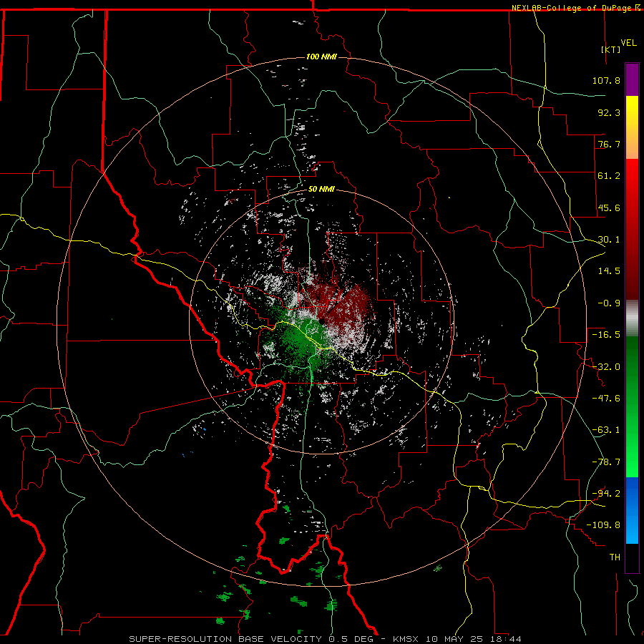Click the 100 NMI range ring label
The height and width of the screenshot is (644, 644).
[321, 57]
